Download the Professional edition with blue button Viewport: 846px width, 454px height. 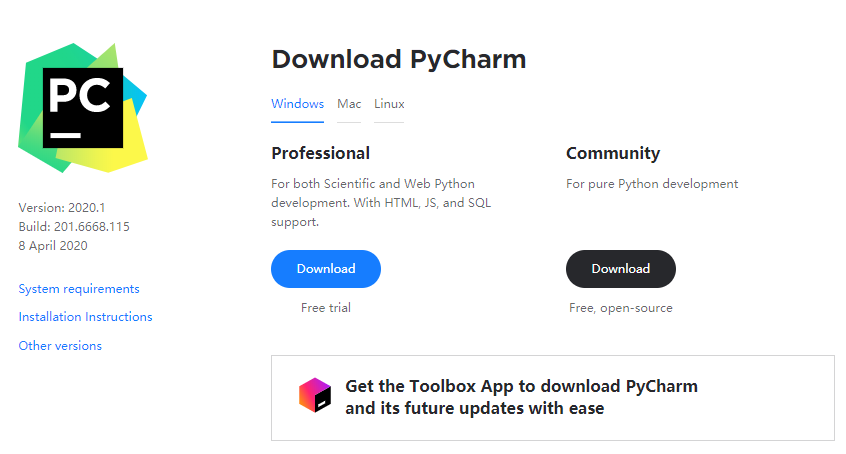point(326,269)
